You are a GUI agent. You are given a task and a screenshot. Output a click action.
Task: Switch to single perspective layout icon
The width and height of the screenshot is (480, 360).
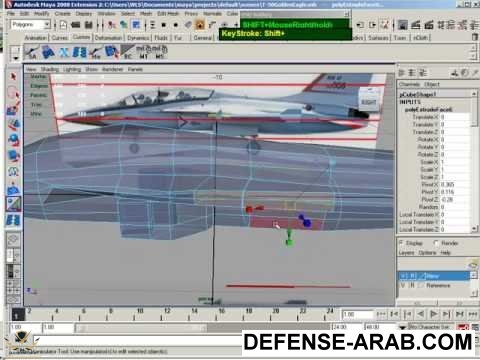click(13, 239)
